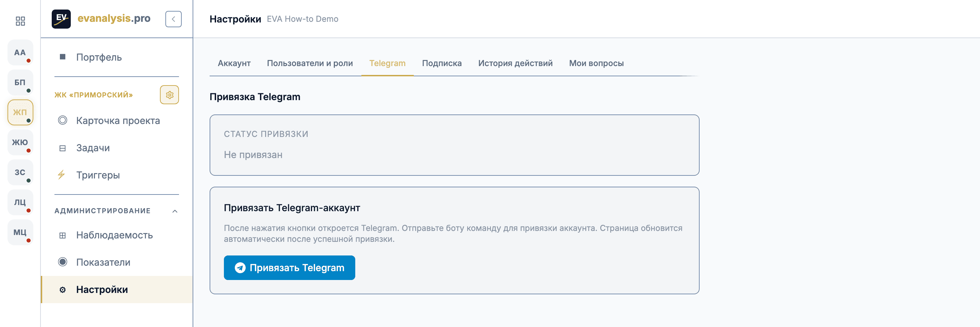
Task: Open Мои вопросы tab
Action: pos(596,63)
